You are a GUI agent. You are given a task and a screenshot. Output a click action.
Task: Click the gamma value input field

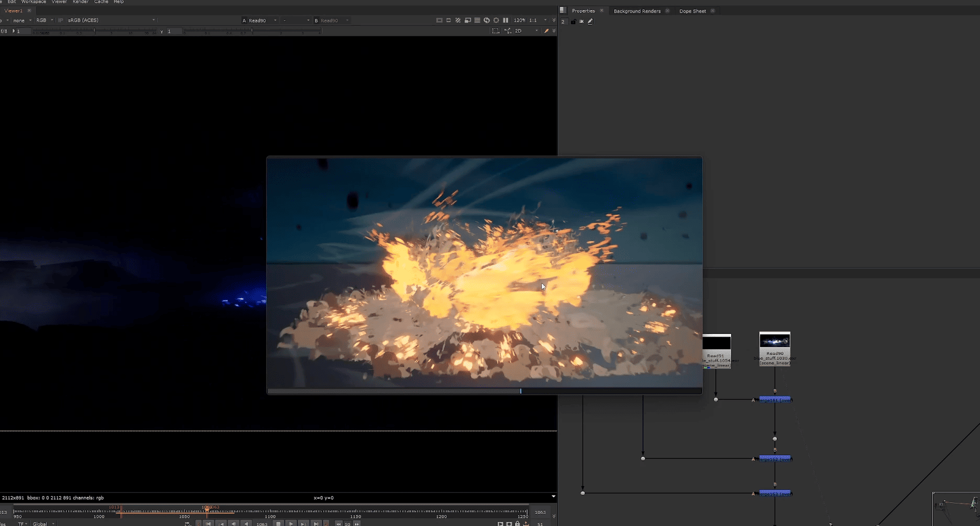[x=174, y=31]
